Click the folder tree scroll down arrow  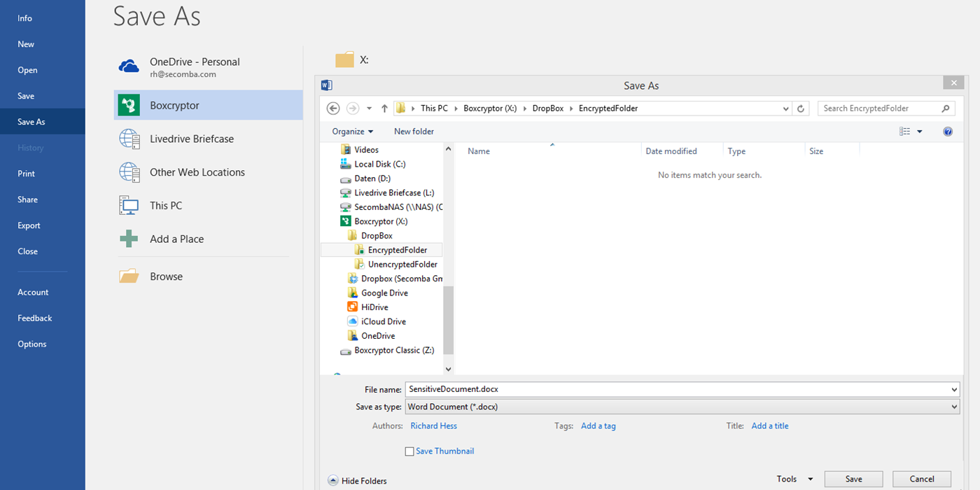tap(449, 369)
